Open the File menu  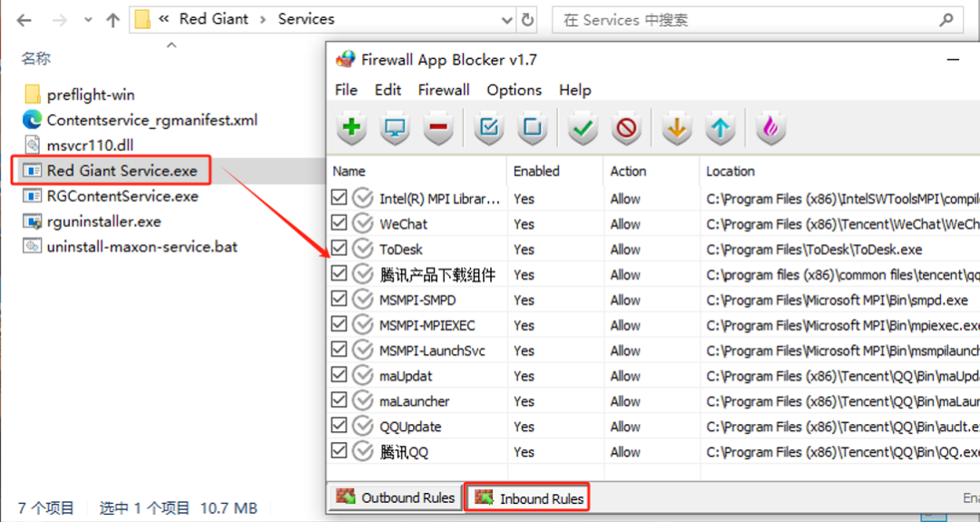(x=347, y=90)
